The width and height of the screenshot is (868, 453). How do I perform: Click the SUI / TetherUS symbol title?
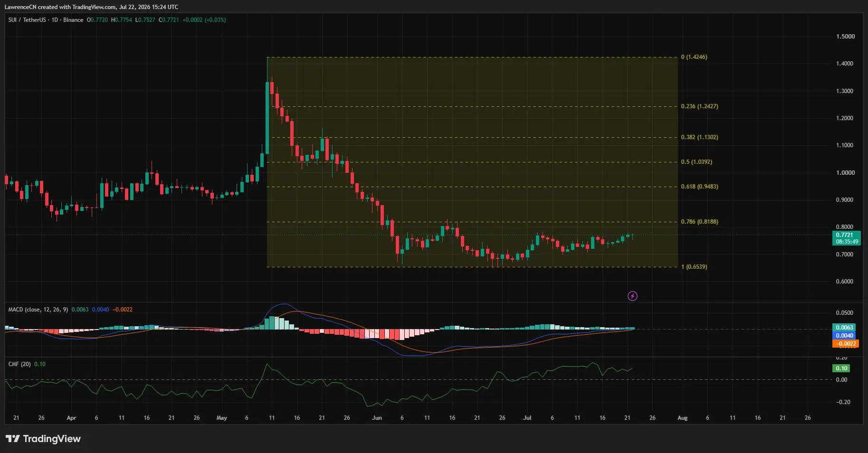pyautogui.click(x=27, y=20)
